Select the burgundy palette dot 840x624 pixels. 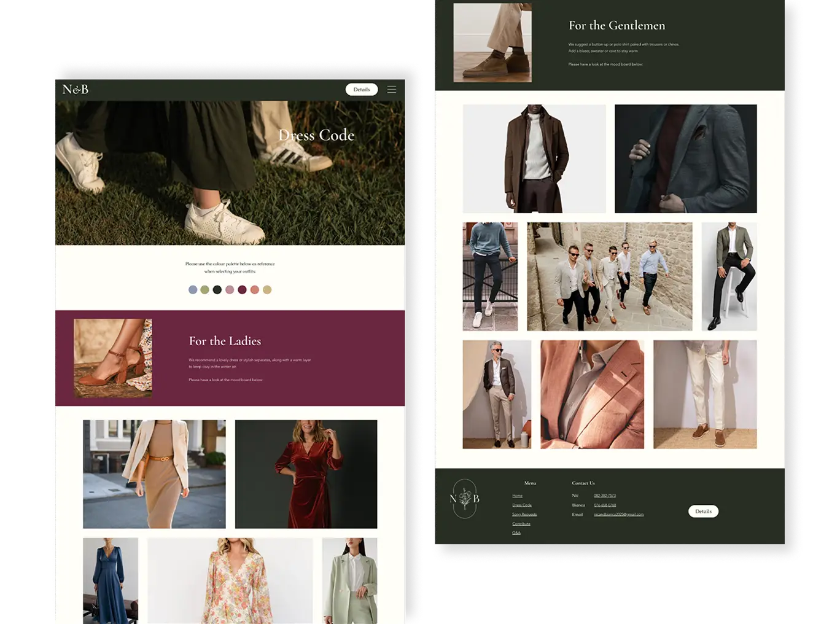pyautogui.click(x=242, y=290)
